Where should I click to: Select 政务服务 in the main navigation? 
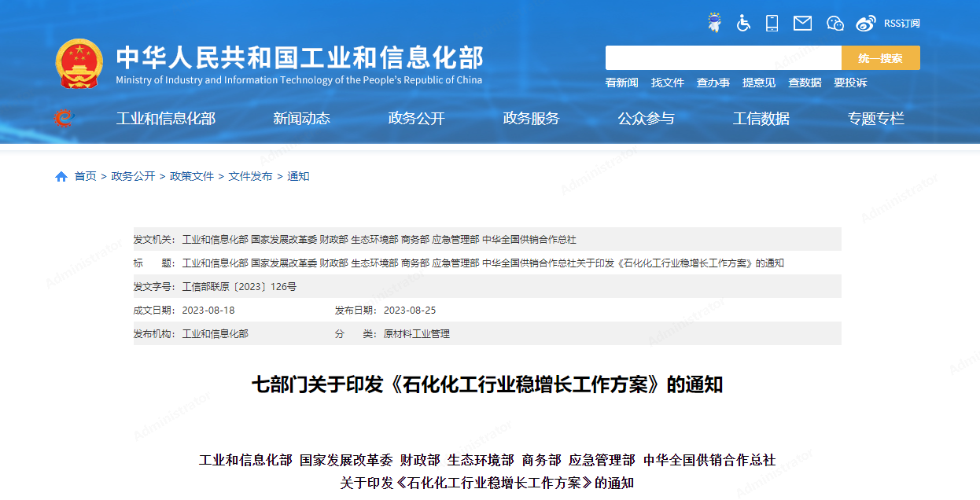tap(531, 119)
